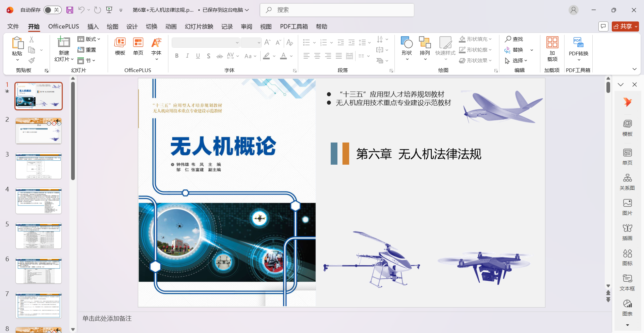The width and height of the screenshot is (644, 333).
Task: Click the Format Painter icon
Action: pos(32,60)
